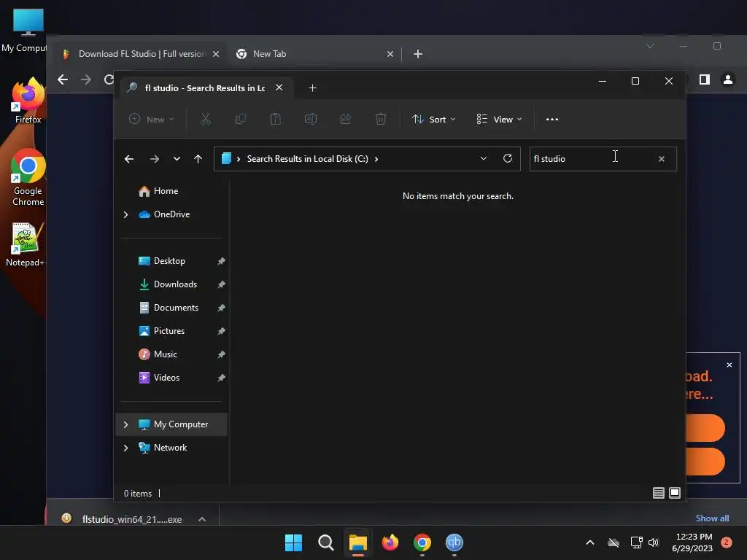Open the Sort dropdown menu
Viewport: 747px width, 560px height.
tap(433, 119)
